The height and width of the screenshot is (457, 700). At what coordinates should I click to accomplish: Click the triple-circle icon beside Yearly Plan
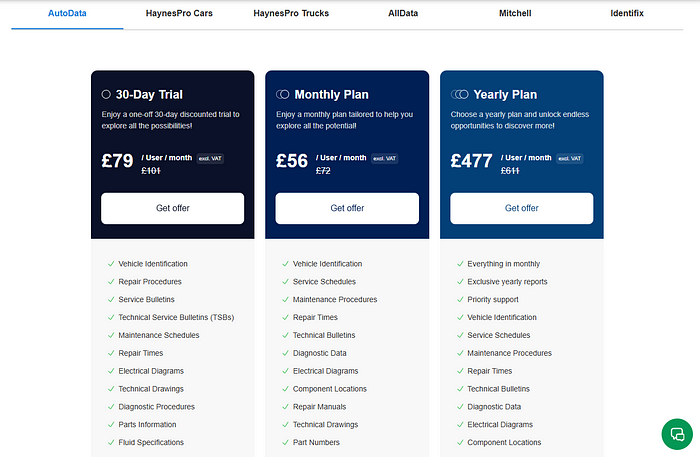point(459,94)
